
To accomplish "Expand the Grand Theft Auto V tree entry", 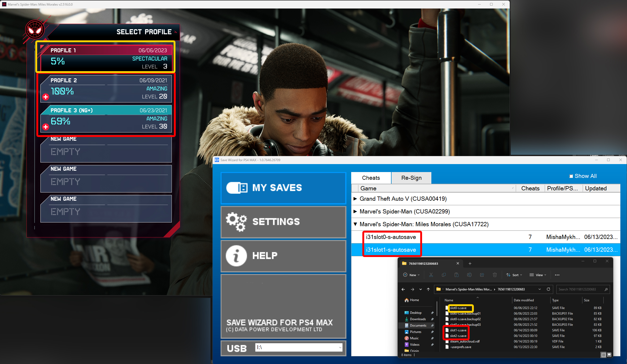I will click(x=355, y=199).
